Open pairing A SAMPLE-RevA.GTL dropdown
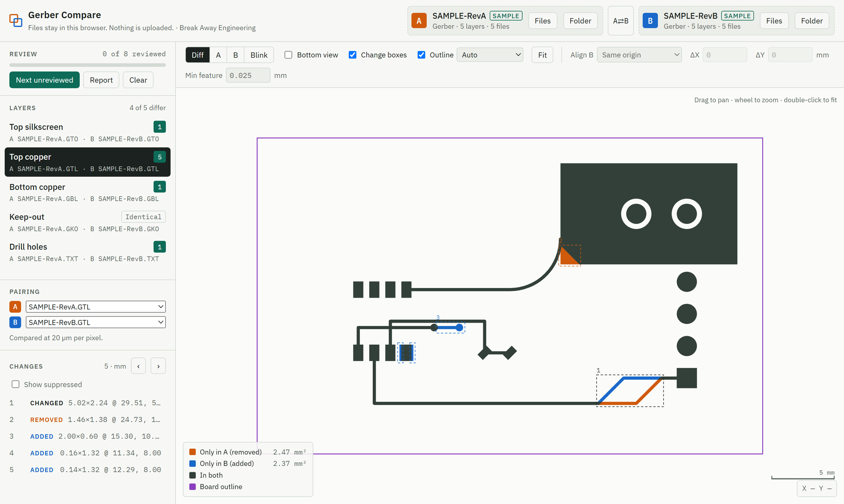844x504 pixels. coord(96,307)
